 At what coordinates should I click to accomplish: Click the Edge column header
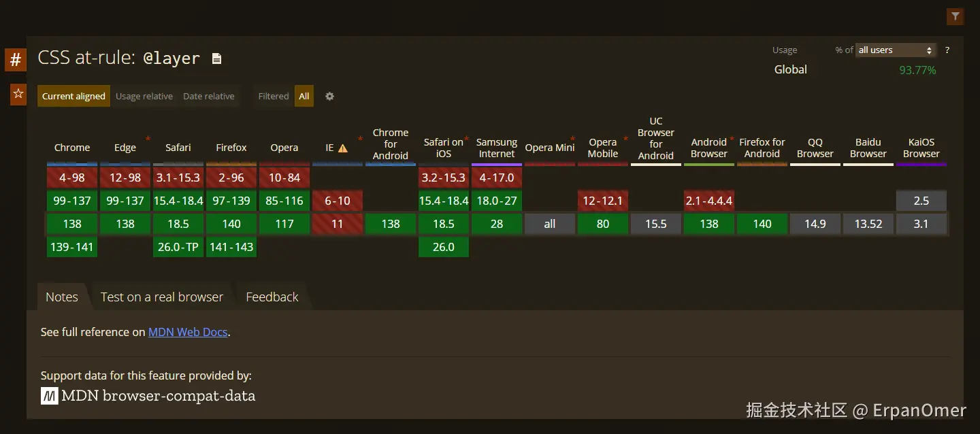[x=125, y=148]
